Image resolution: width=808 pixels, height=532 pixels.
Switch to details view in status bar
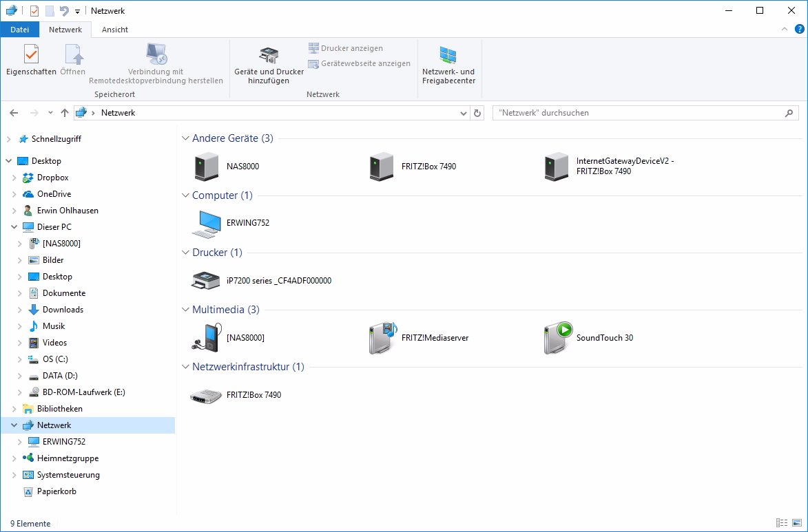point(781,523)
